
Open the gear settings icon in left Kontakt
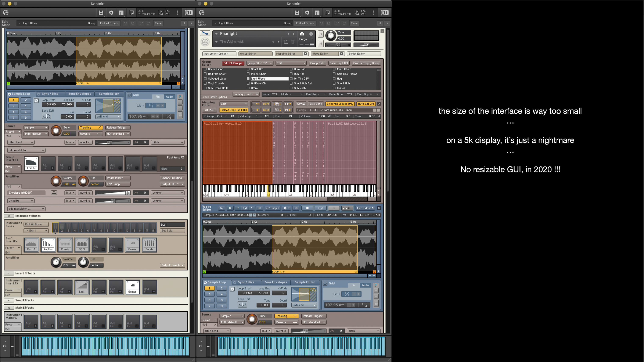[x=111, y=12]
